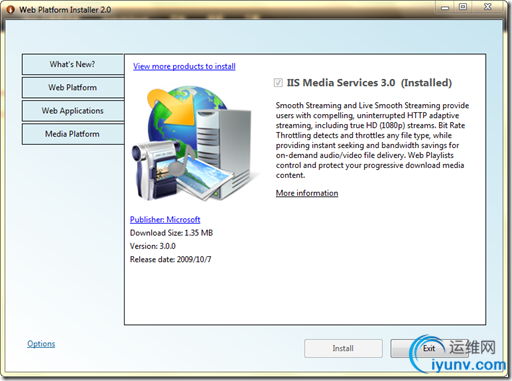Open the What's New? tab
The height and width of the screenshot is (381, 512).
[x=73, y=64]
